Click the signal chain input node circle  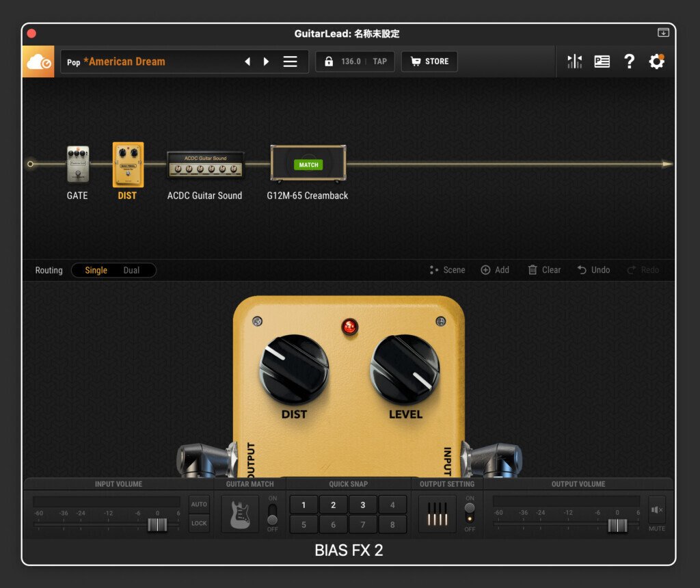(x=30, y=164)
